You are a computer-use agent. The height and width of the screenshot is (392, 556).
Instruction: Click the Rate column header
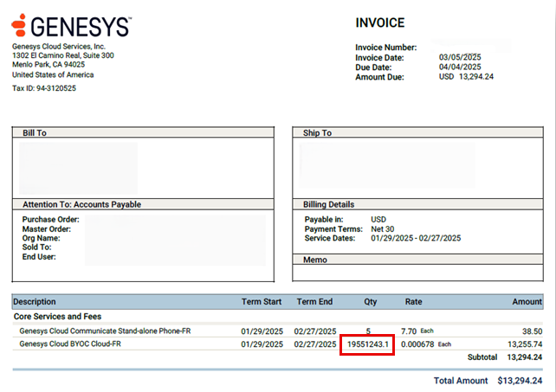tap(413, 302)
